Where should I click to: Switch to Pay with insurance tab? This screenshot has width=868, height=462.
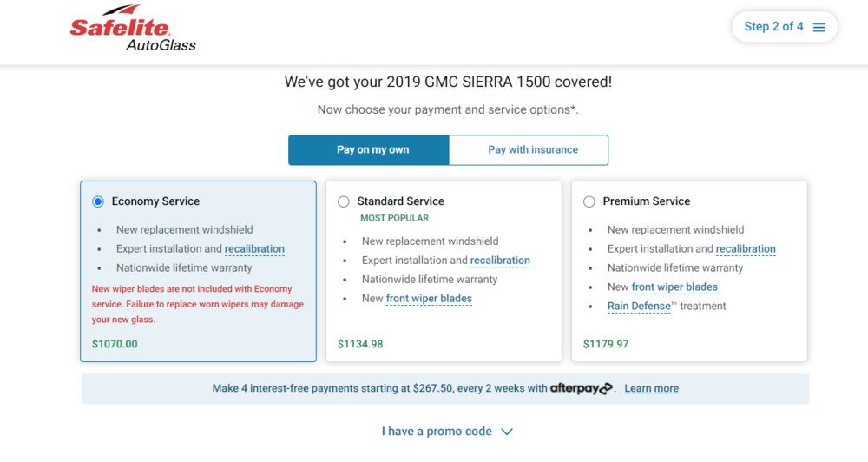[532, 150]
